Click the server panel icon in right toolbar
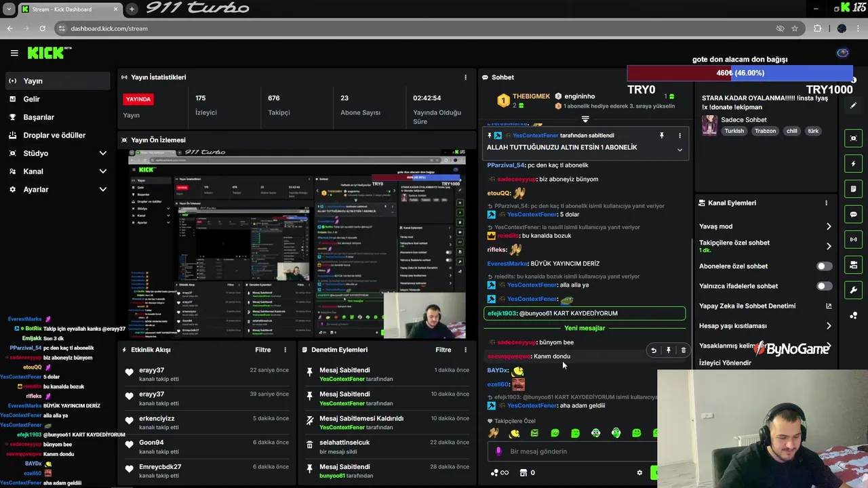Screen dimensions: 868x488 pyautogui.click(x=853, y=264)
